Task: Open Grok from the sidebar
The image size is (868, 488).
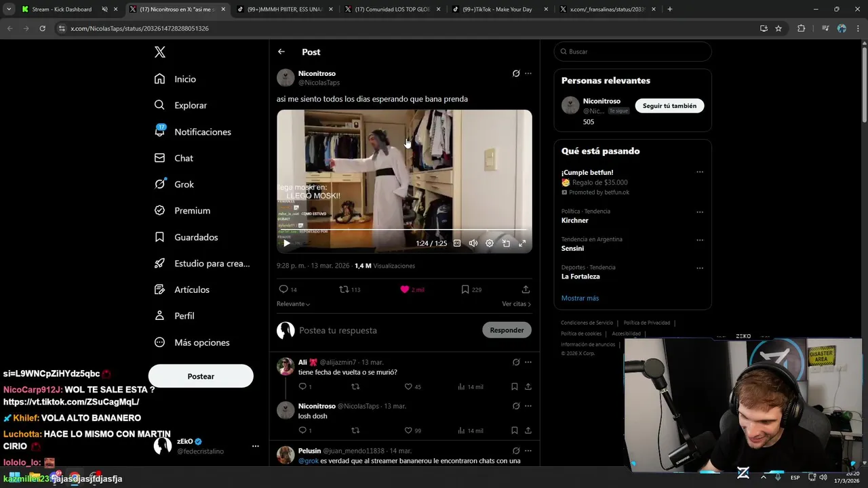Action: pyautogui.click(x=174, y=184)
